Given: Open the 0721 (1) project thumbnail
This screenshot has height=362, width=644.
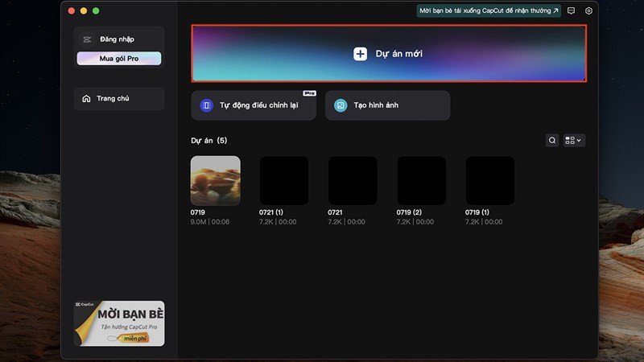Looking at the screenshot, I should 284,180.
